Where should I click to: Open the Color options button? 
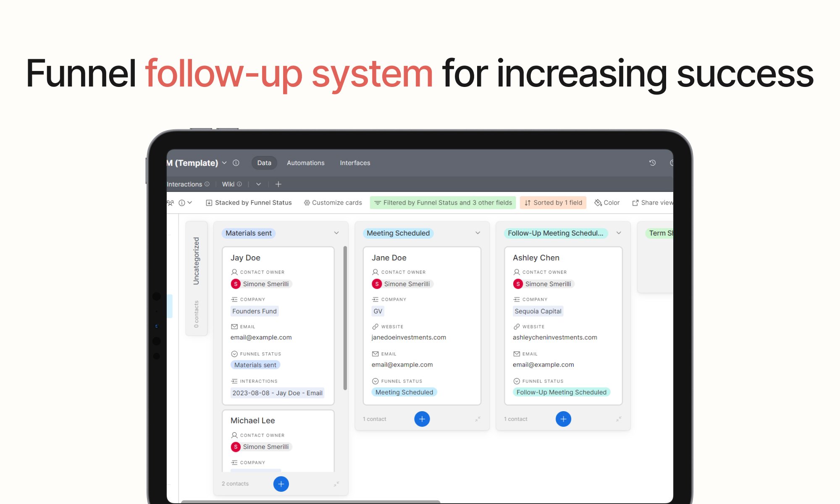point(607,202)
